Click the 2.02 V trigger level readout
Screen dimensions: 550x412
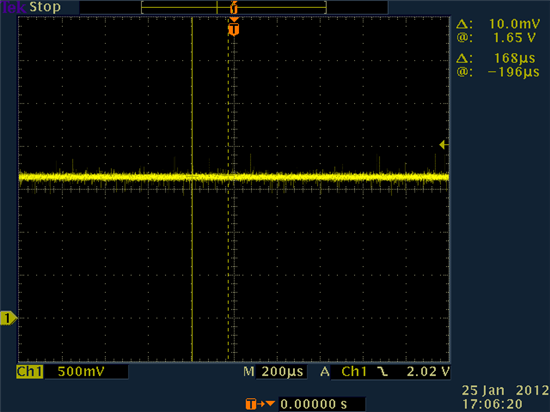coord(428,372)
